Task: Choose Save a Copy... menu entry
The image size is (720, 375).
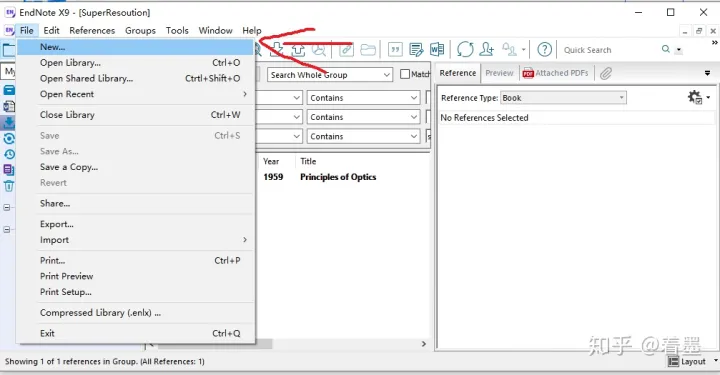Action: point(135,167)
